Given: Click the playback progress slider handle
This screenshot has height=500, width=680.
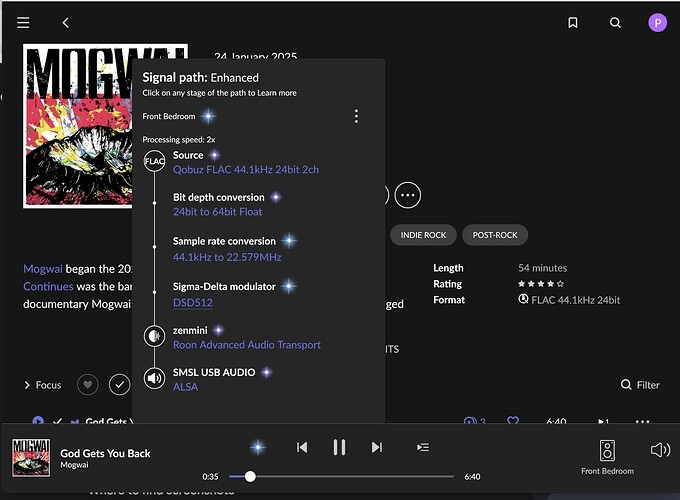Looking at the screenshot, I should point(250,477).
